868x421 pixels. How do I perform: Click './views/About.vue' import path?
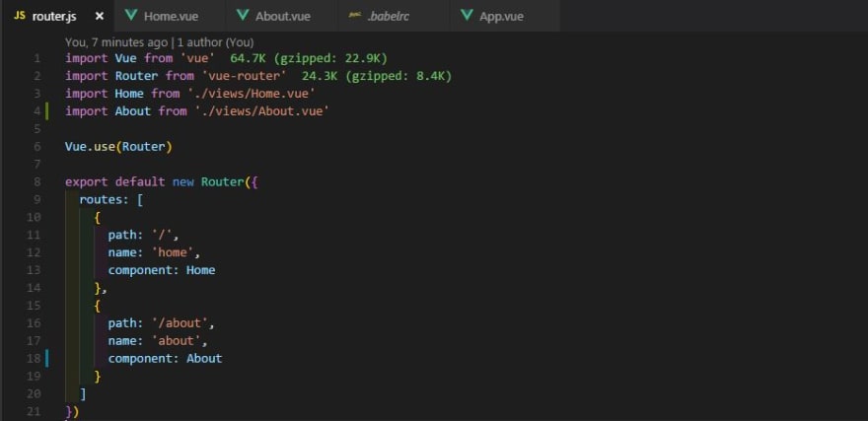coord(261,111)
